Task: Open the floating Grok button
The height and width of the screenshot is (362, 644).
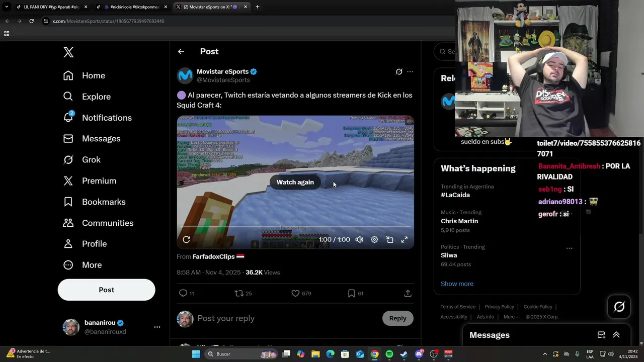Action: 619,307
